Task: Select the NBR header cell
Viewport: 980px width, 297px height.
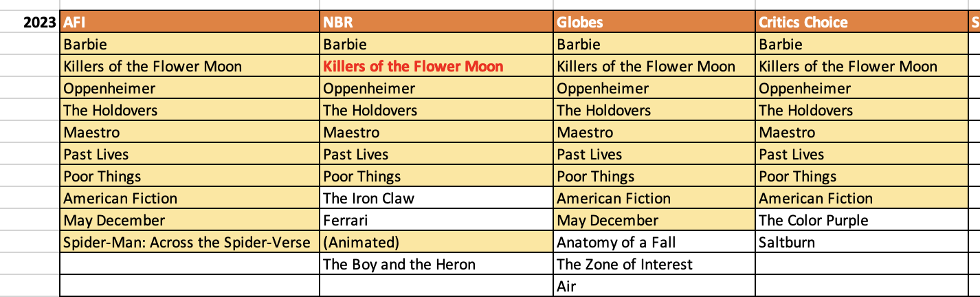Action: tap(436, 22)
